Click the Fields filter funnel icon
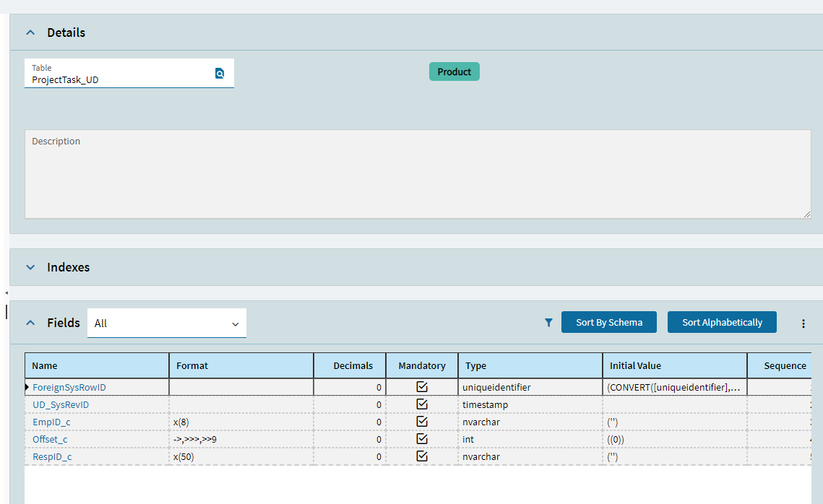The height and width of the screenshot is (504, 823). pyautogui.click(x=548, y=323)
